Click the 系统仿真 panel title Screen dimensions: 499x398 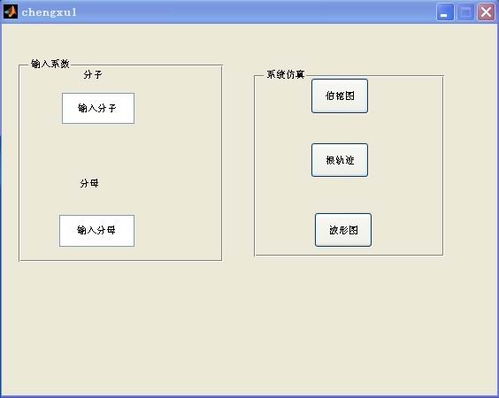286,74
